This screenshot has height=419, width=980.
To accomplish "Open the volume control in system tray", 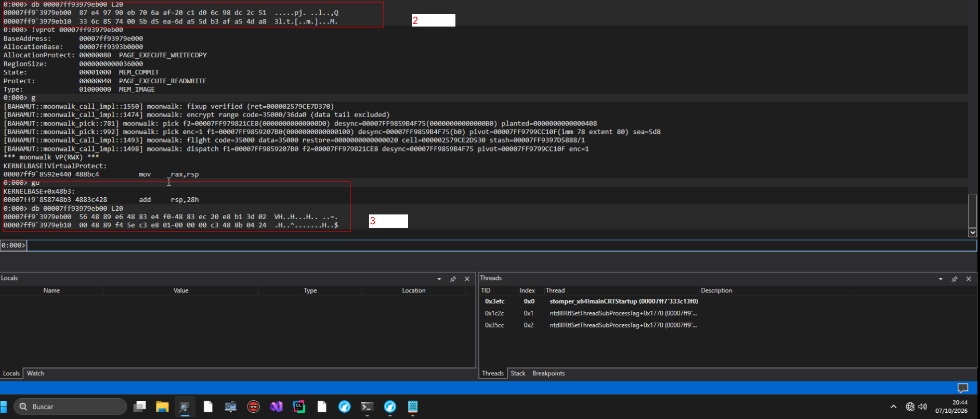I will [923, 407].
